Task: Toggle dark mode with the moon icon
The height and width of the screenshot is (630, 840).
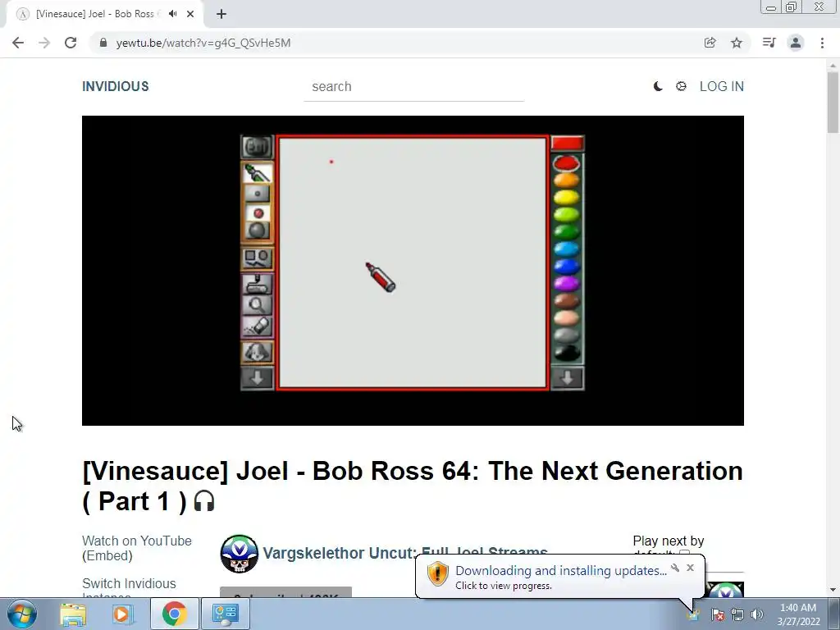Action: [658, 86]
